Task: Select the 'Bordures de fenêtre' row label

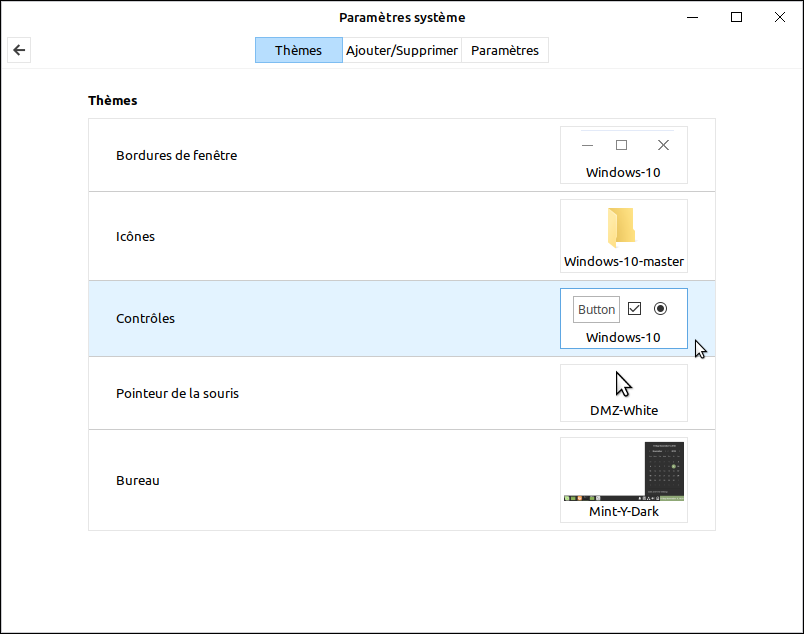Action: point(176,156)
